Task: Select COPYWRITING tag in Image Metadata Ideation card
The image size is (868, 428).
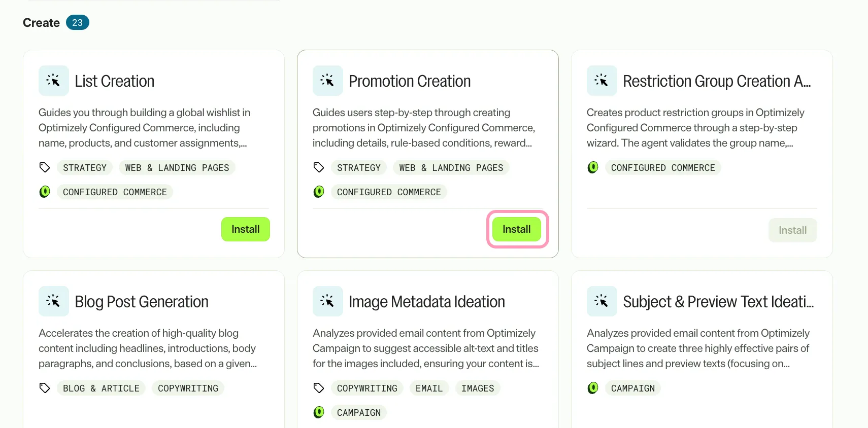Action: (367, 388)
